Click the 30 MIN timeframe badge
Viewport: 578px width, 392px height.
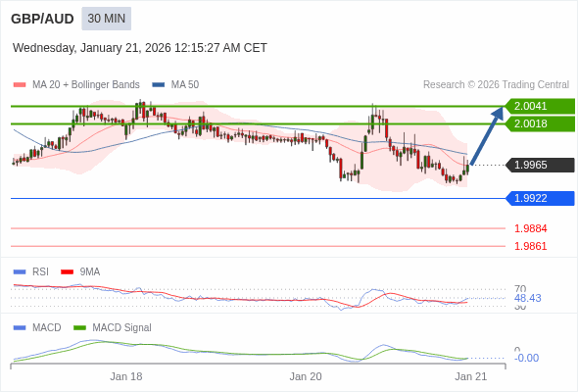[107, 19]
